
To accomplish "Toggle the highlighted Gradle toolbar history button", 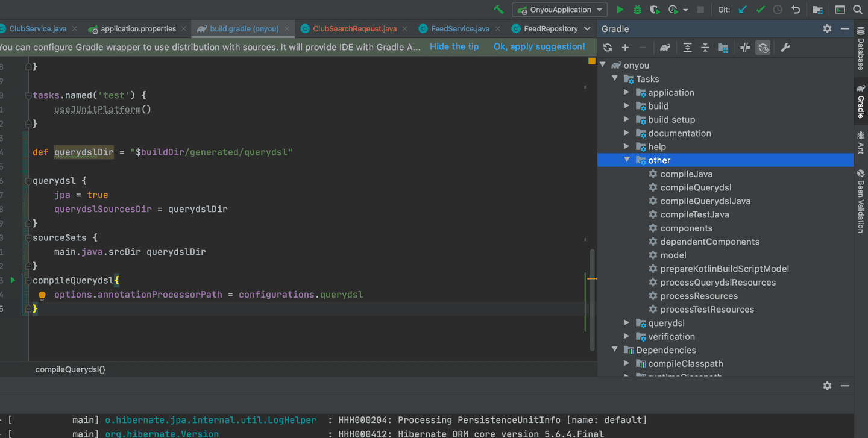I will point(763,48).
